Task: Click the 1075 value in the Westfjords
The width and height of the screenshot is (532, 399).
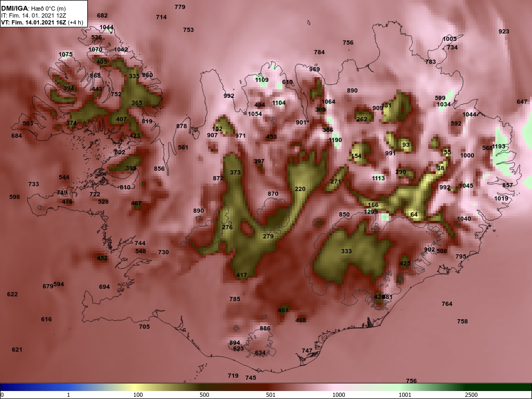Action: [x=65, y=54]
